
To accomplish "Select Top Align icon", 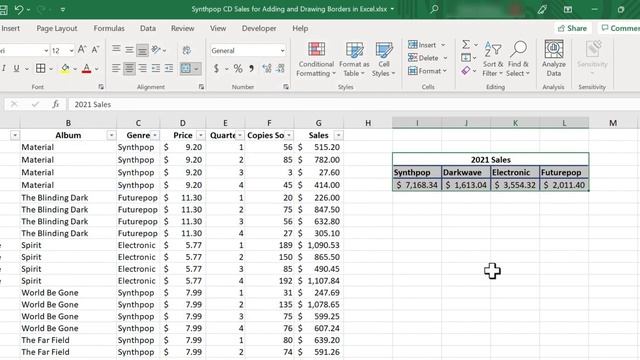I will (116, 50).
